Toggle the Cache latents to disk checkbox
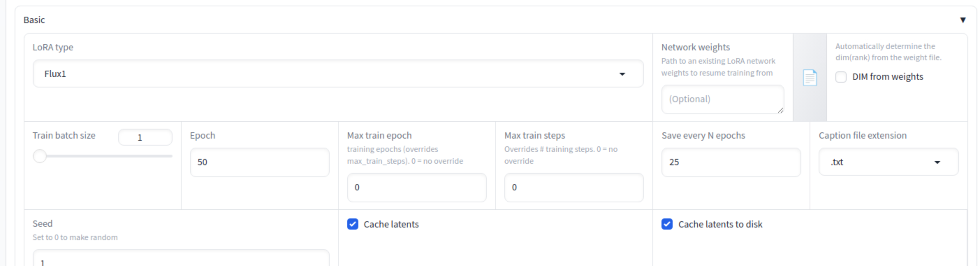Image resolution: width=980 pixels, height=266 pixels. (x=667, y=224)
